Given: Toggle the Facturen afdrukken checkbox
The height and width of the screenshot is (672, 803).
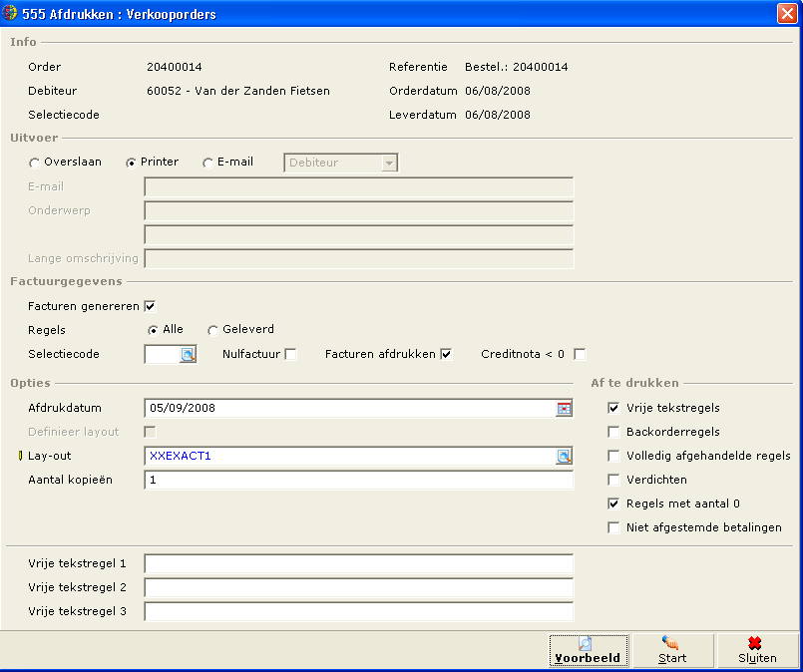Looking at the screenshot, I should pyautogui.click(x=446, y=354).
